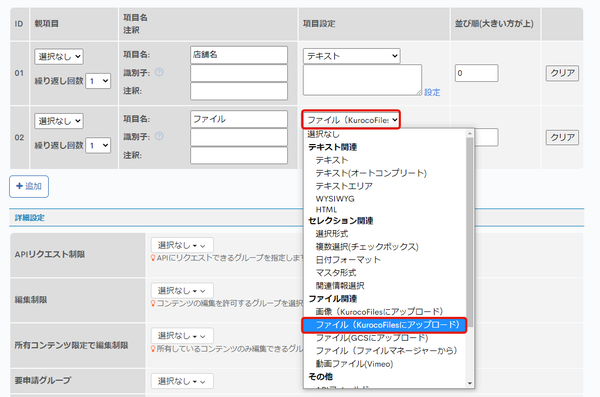Screen dimensions: 600x397
Task: Click the 並び順 field showing 0
Action: [x=476, y=73]
